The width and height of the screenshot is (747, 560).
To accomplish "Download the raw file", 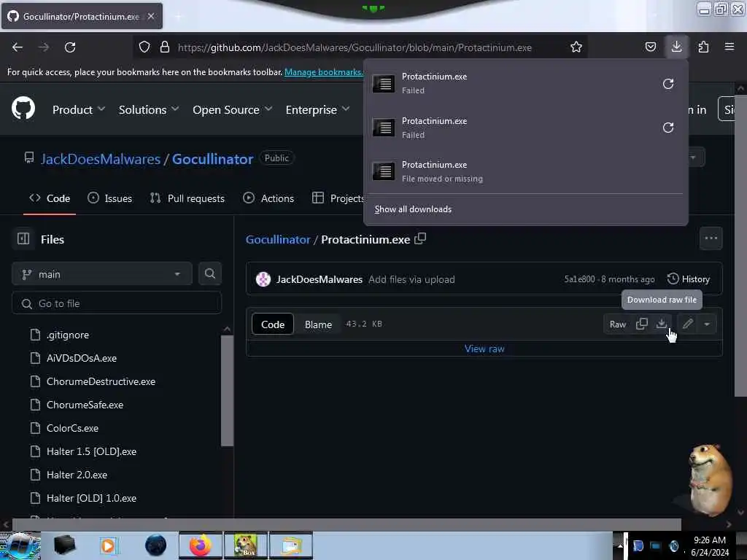I will pos(661,324).
